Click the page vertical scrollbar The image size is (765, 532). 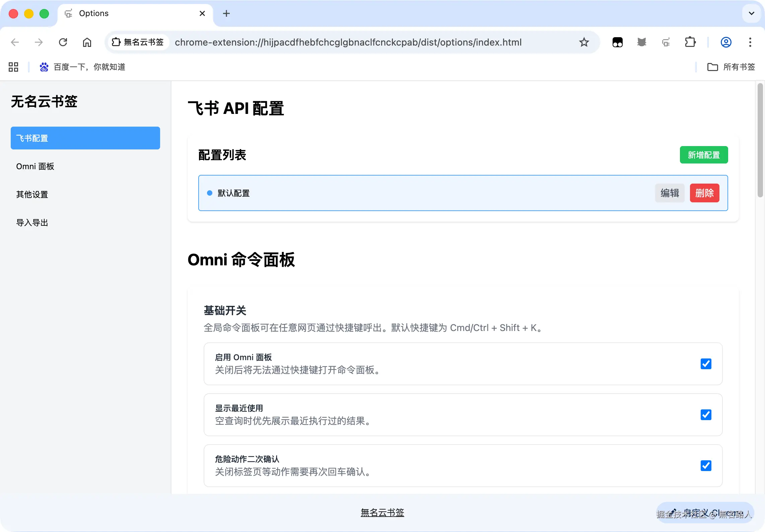tap(760, 141)
